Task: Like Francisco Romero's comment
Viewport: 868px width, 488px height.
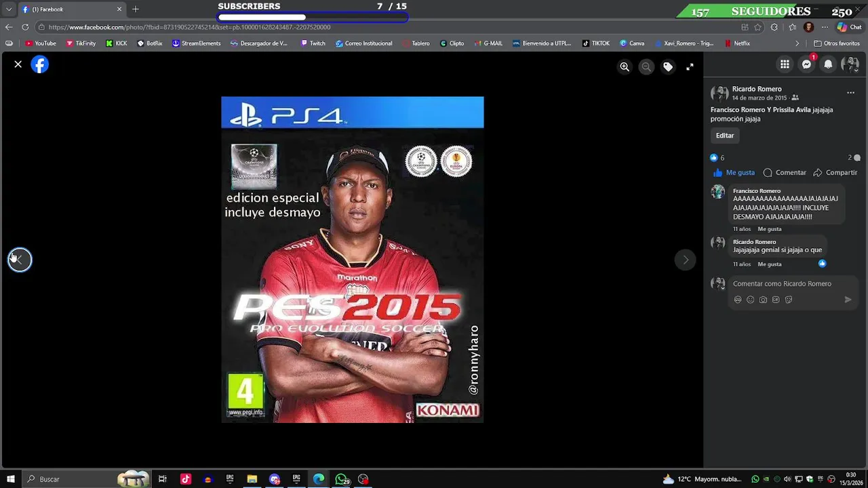Action: pos(770,229)
